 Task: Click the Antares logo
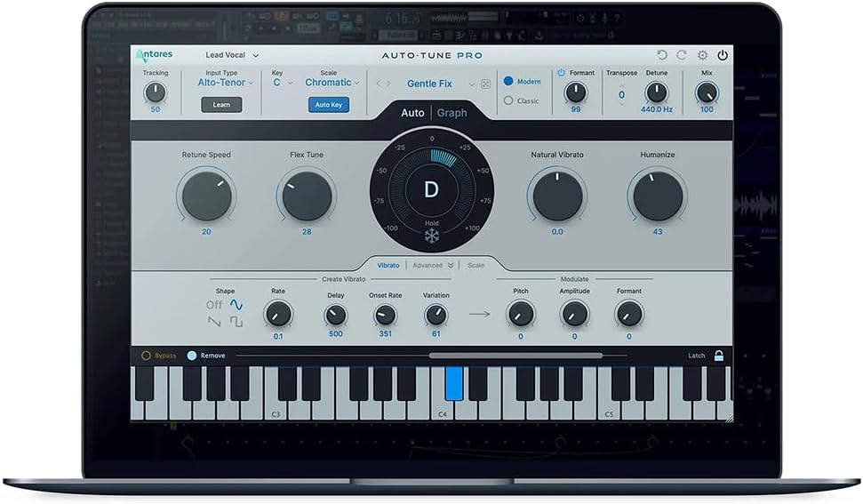pyautogui.click(x=154, y=55)
